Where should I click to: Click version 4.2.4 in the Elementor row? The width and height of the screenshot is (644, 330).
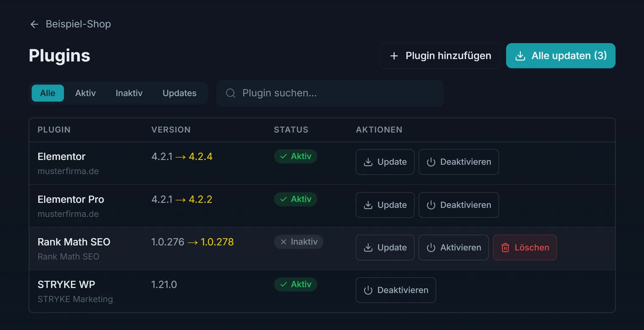200,157
